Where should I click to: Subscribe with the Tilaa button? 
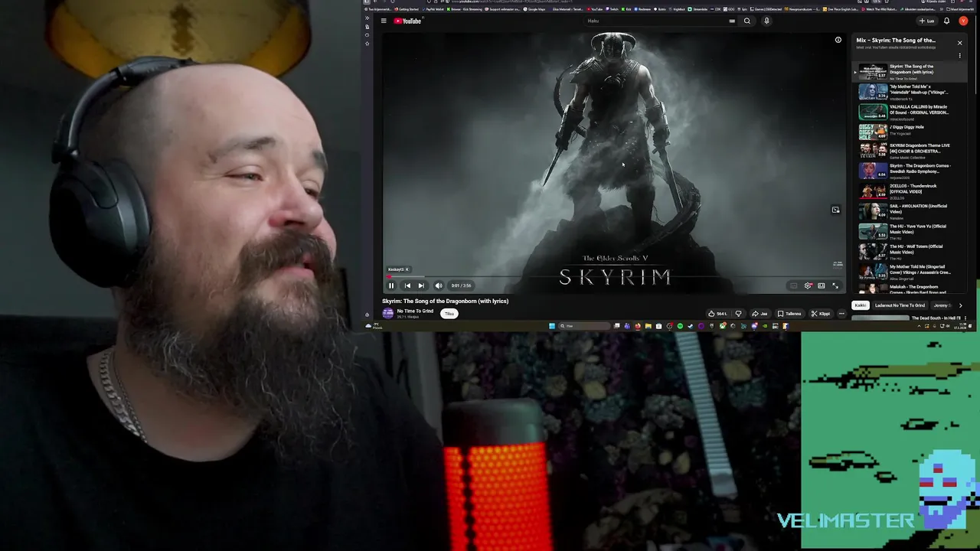click(x=449, y=313)
